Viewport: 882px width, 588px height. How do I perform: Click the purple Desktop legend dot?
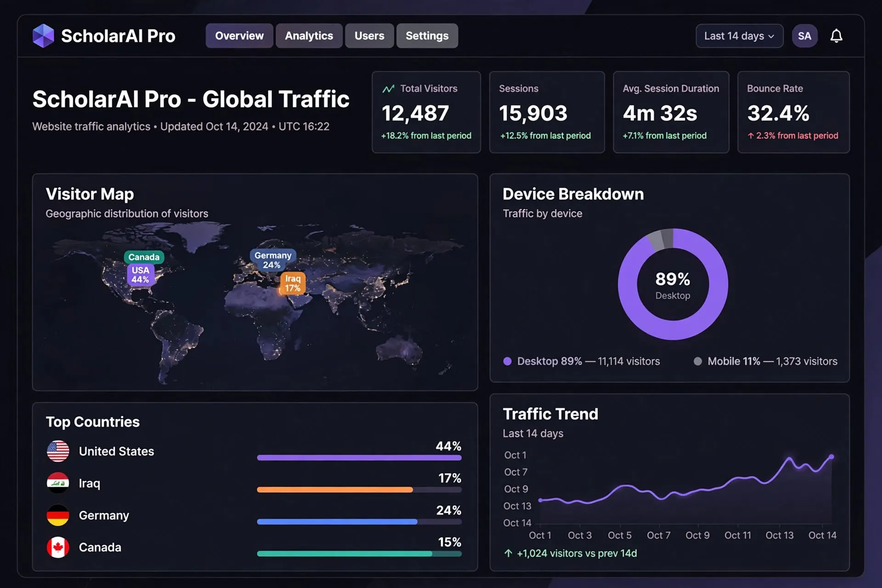click(x=507, y=361)
